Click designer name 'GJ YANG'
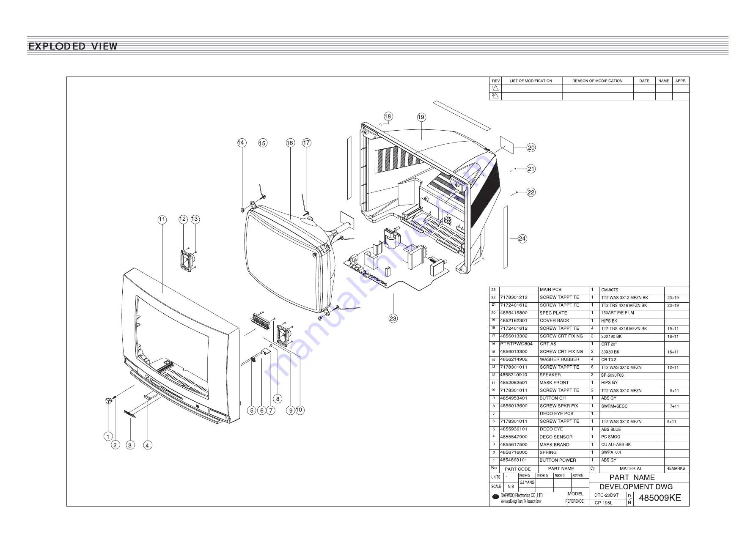The image size is (756, 534). tap(527, 482)
